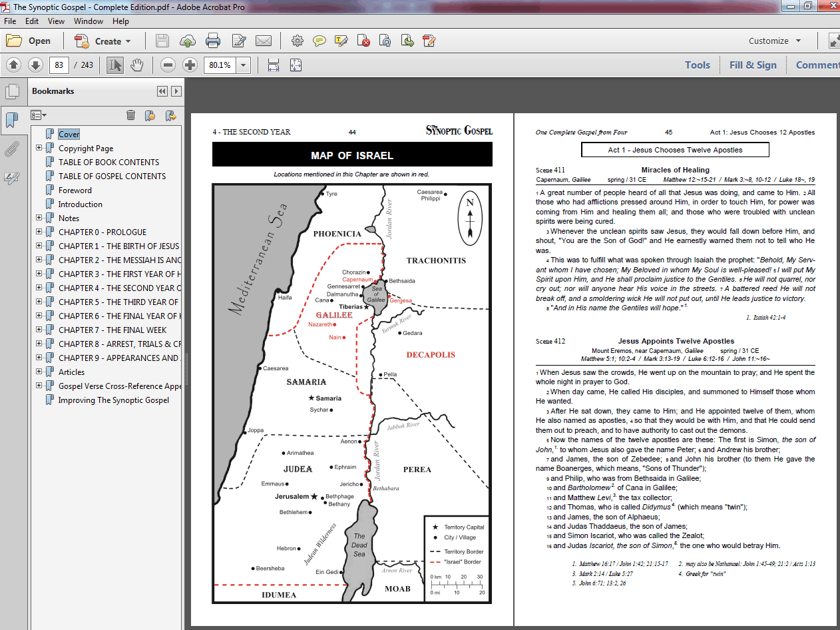The image size is (840, 630).
Task: Click the Expand current bookmark icon
Action: 171,115
